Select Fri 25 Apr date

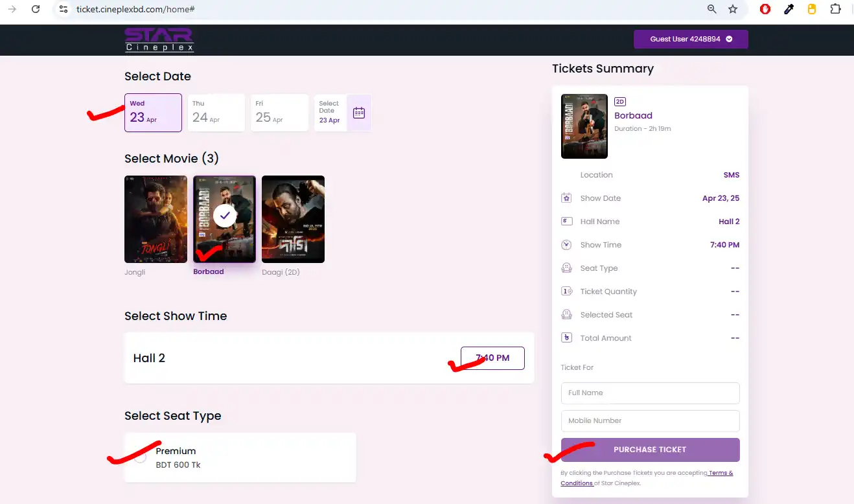tap(279, 113)
